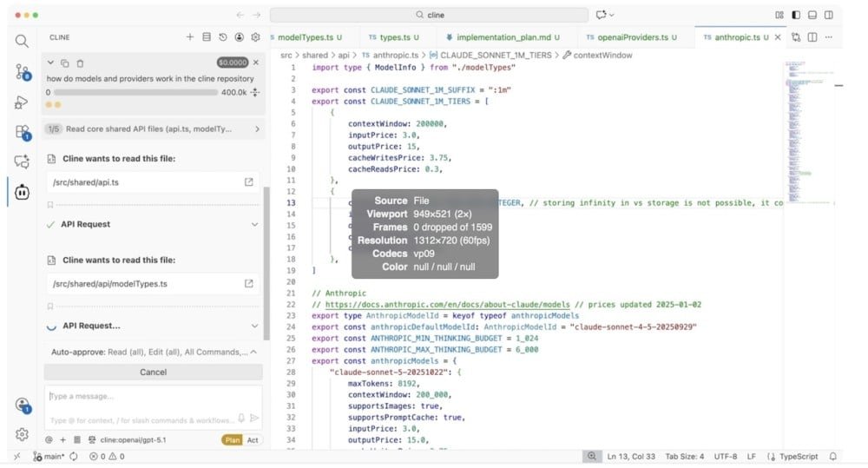Toggle the bottom panel
Image resolution: width=868 pixels, height=468 pixels.
(x=812, y=15)
